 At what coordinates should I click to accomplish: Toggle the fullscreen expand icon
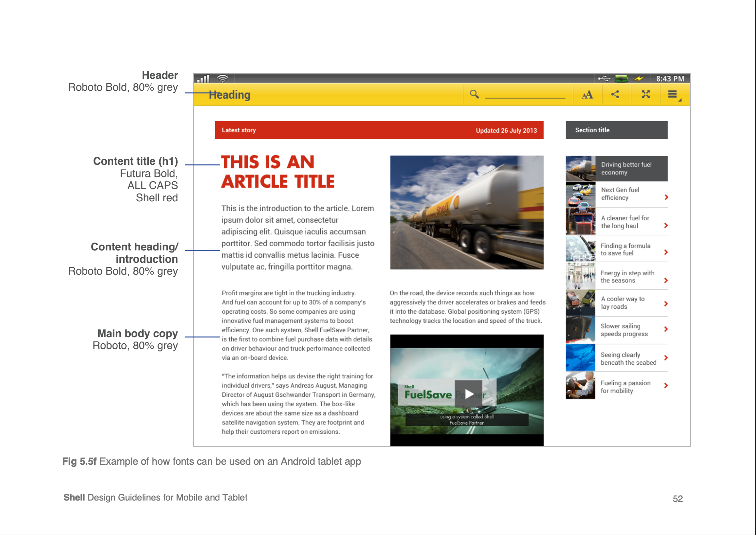pyautogui.click(x=645, y=94)
